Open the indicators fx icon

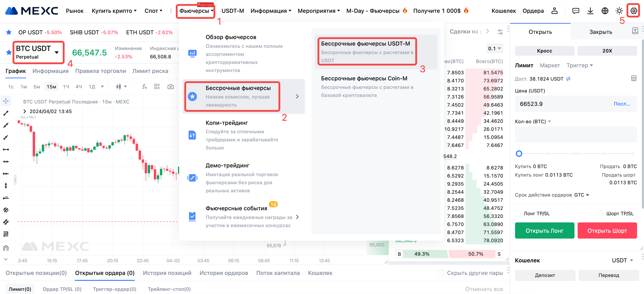(144, 87)
